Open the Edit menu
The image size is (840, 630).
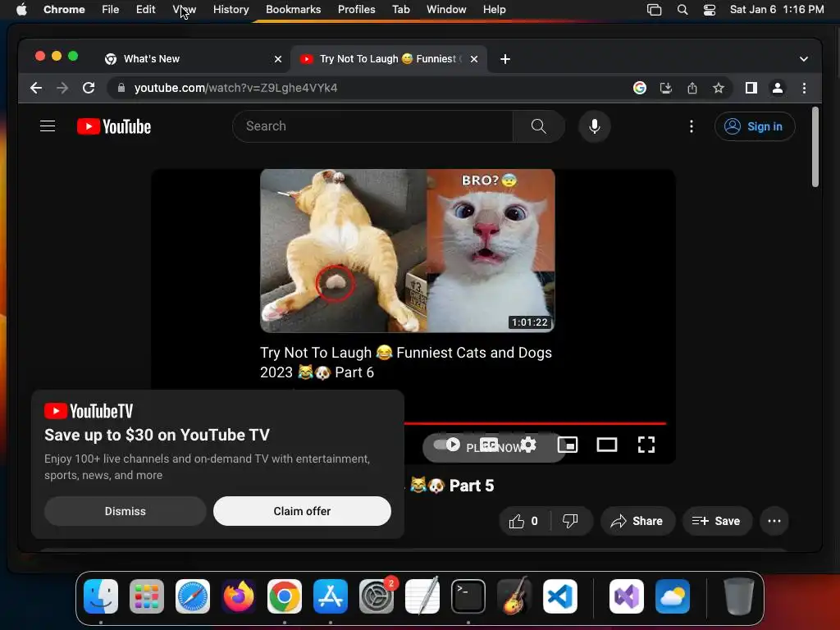click(145, 10)
